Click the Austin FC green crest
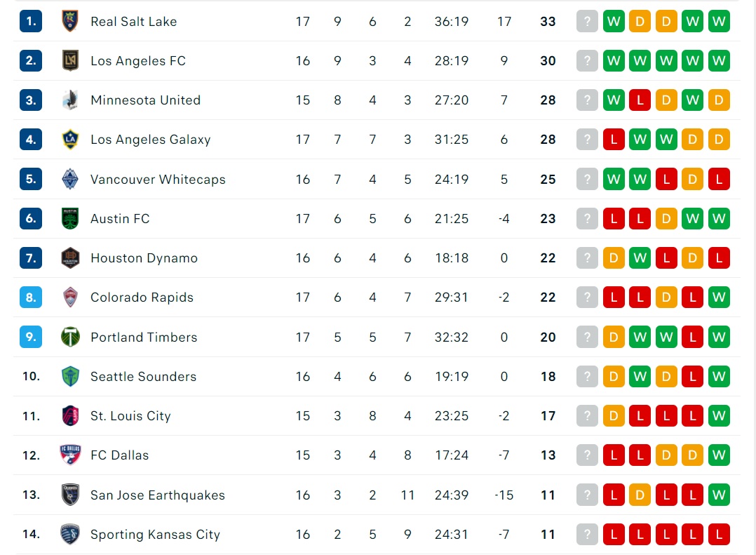Screen dimensions: 756x555 click(70, 218)
